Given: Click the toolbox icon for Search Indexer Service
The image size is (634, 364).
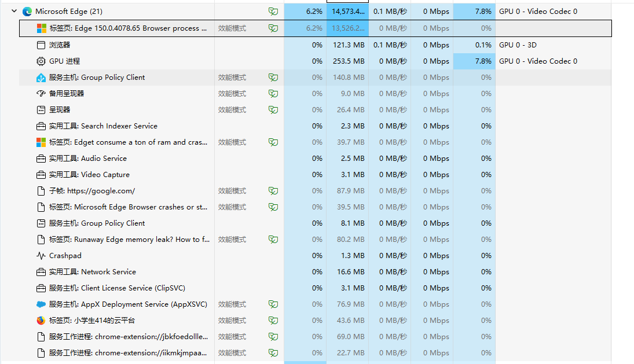Looking at the screenshot, I should [x=41, y=126].
